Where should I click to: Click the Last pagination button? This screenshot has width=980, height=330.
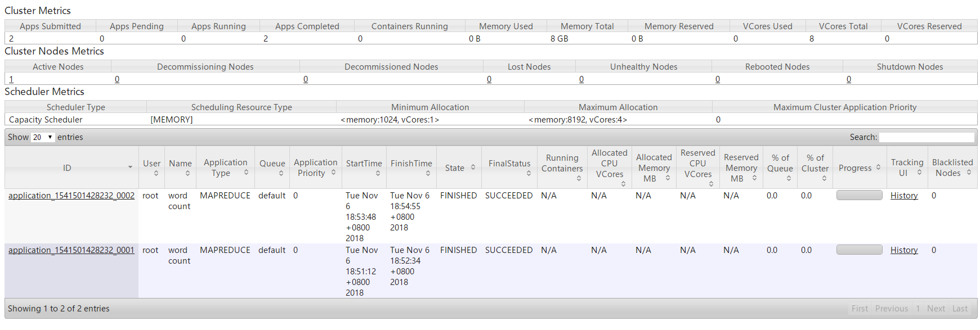(960, 309)
